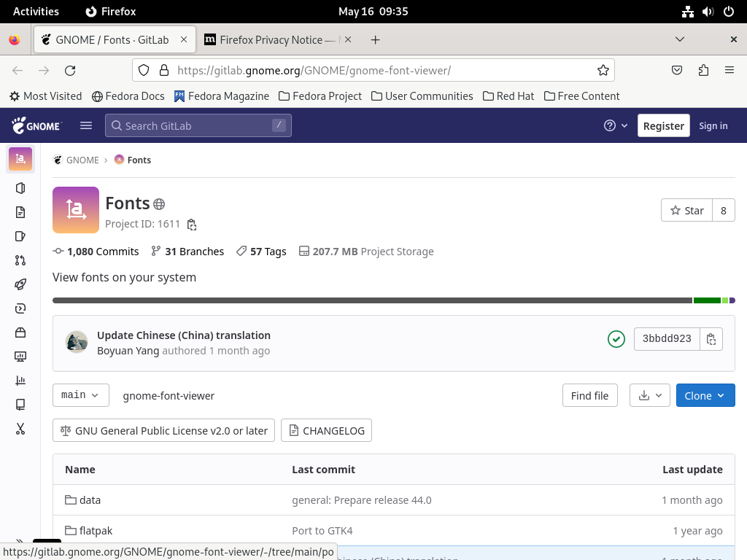Open Fedora Magazine bookmark
The width and height of the screenshot is (747, 560).
[222, 96]
